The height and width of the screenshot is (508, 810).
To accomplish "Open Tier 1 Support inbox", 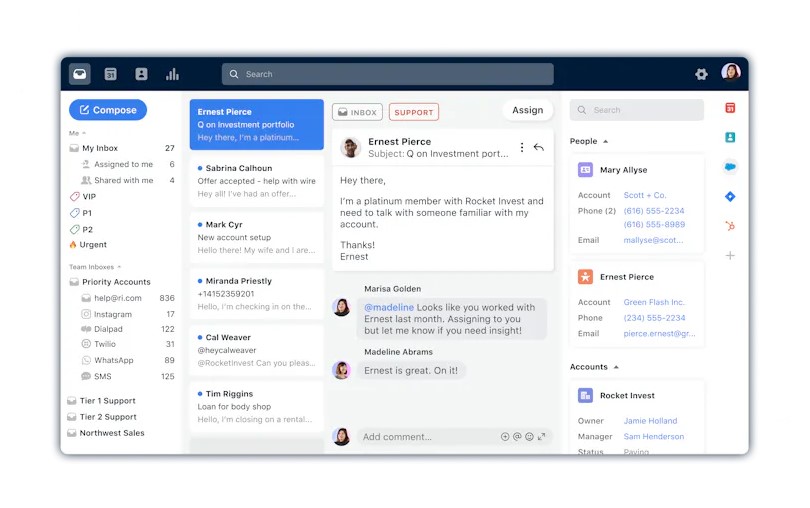I will click(x=102, y=401).
